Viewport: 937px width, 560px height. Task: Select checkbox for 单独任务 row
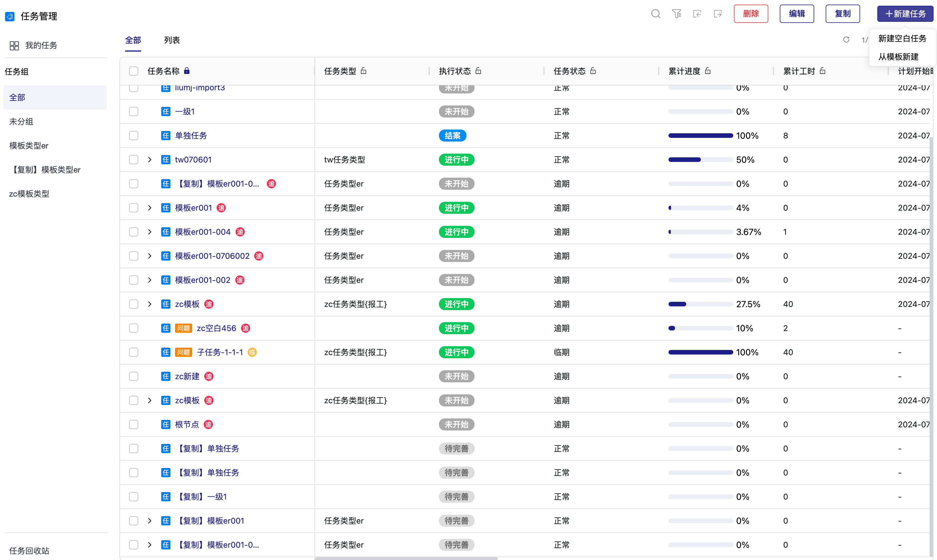(134, 136)
